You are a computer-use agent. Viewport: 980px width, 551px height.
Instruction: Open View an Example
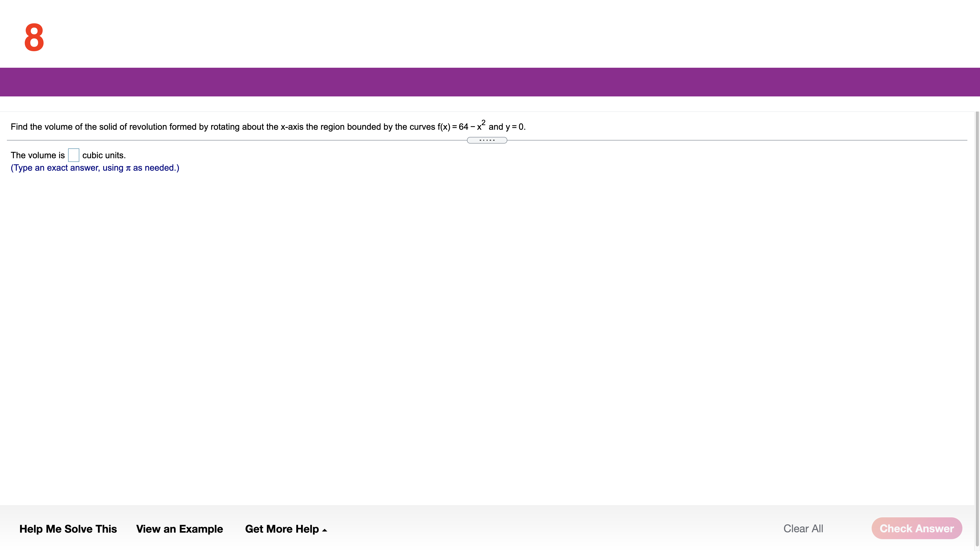pyautogui.click(x=179, y=529)
